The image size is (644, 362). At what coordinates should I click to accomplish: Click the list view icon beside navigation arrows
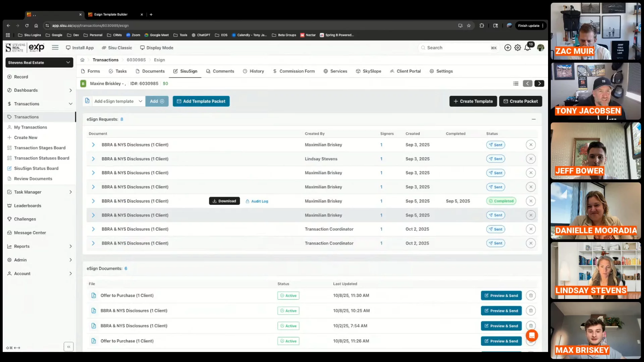(516, 83)
